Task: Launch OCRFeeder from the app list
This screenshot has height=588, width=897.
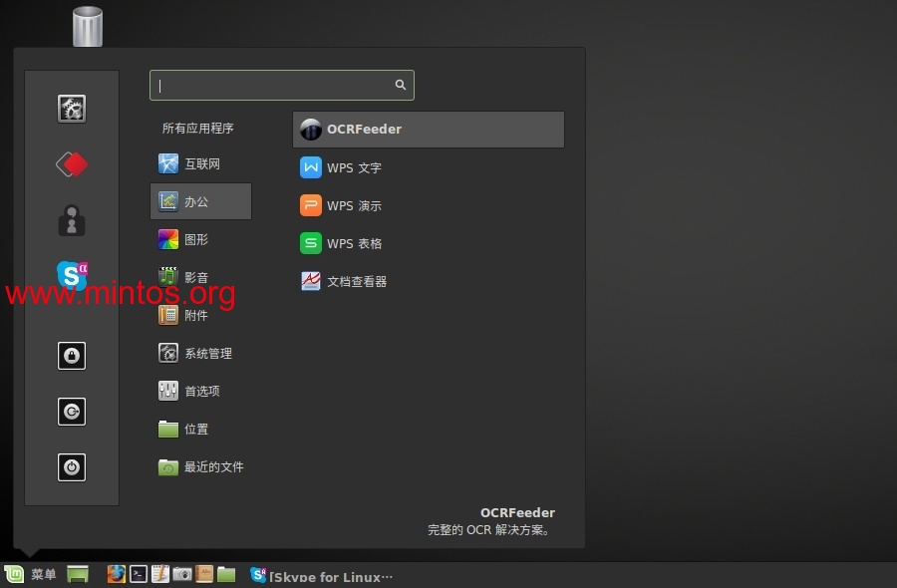Action: tap(429, 130)
